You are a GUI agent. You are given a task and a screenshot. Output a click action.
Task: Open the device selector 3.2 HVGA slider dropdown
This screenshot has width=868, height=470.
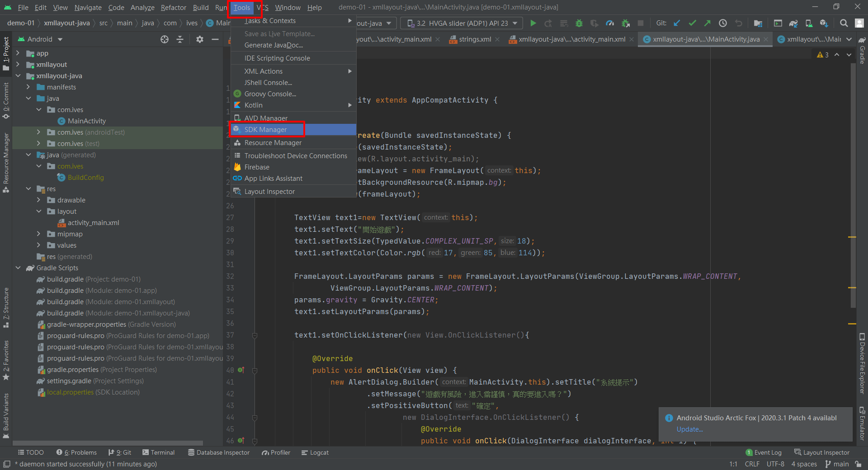(462, 23)
